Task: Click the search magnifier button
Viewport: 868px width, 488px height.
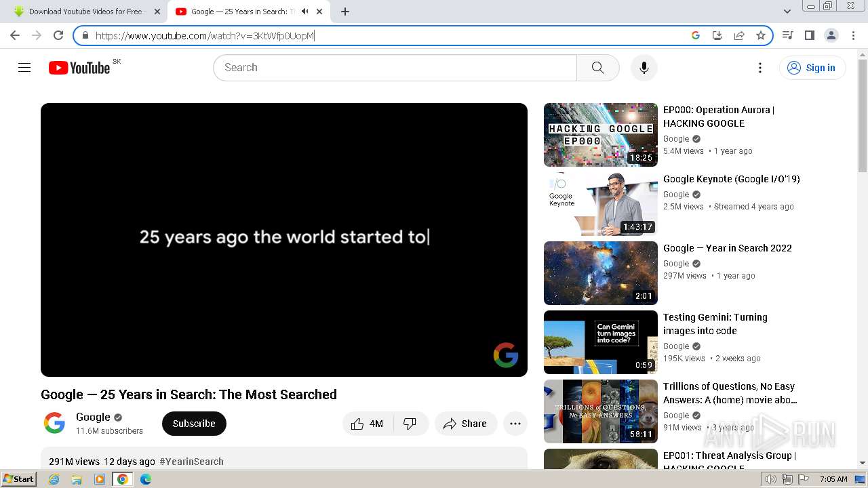Action: (x=597, y=68)
